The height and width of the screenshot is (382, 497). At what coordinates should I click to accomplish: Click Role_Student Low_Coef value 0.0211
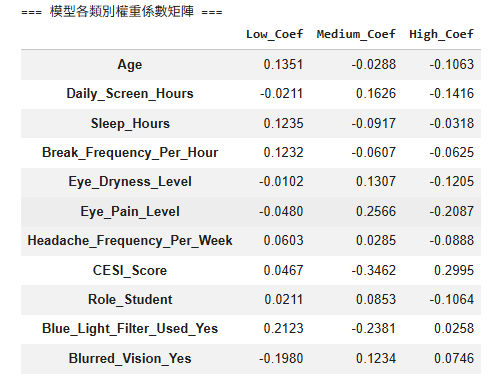point(283,299)
